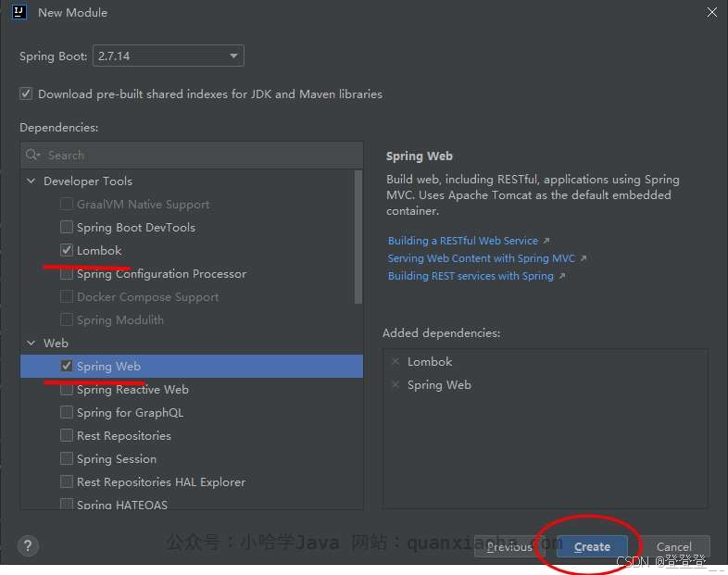Remove Spring Web from added dependencies
The height and width of the screenshot is (575, 728).
coord(395,385)
